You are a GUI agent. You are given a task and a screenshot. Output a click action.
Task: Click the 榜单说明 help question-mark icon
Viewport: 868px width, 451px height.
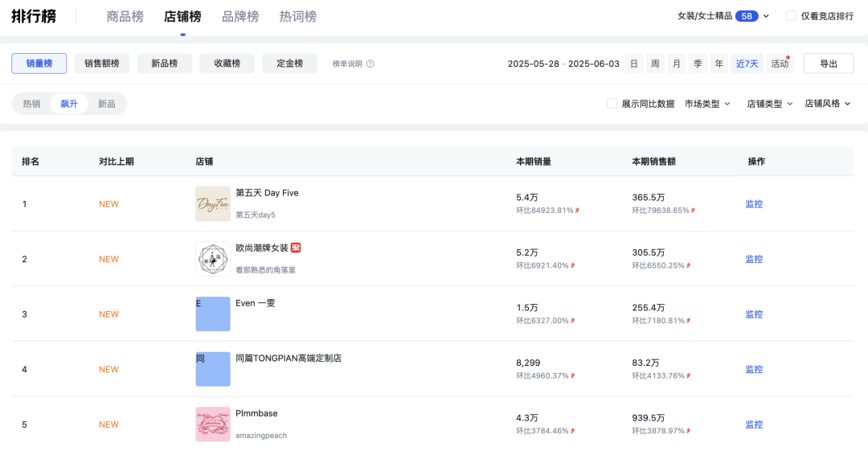371,64
